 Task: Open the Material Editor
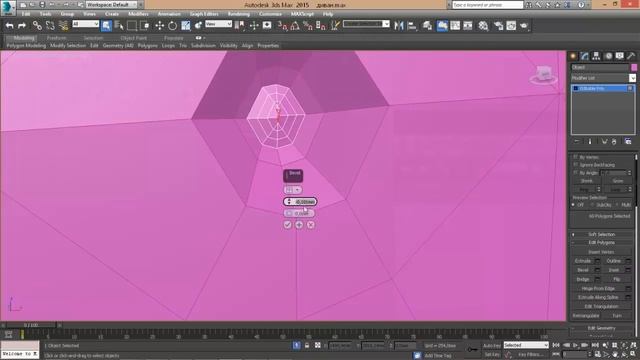pos(483,25)
